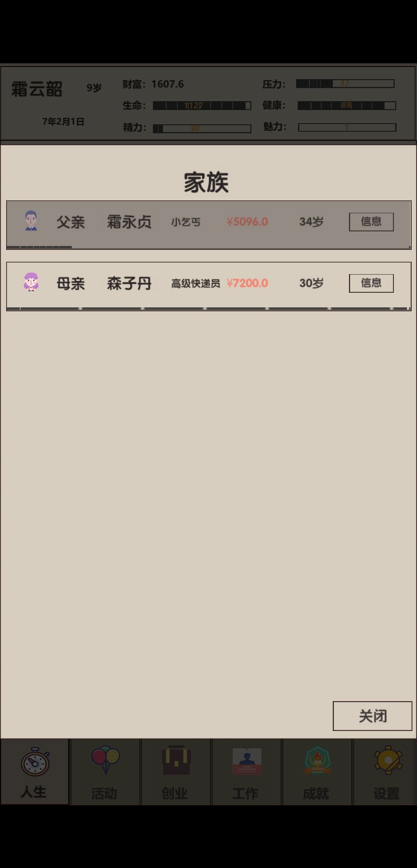This screenshot has height=868, width=417.
Task: View 信息 for mother 森子丹
Action: point(371,283)
